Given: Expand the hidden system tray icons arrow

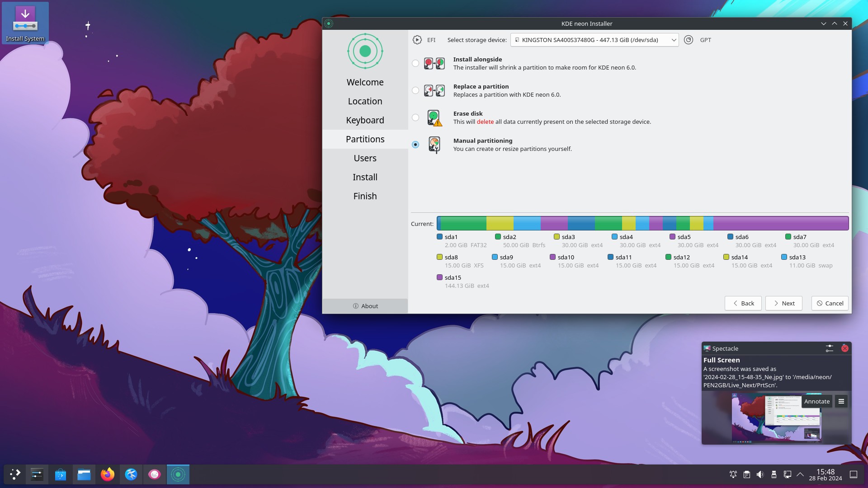Looking at the screenshot, I should click(x=800, y=474).
